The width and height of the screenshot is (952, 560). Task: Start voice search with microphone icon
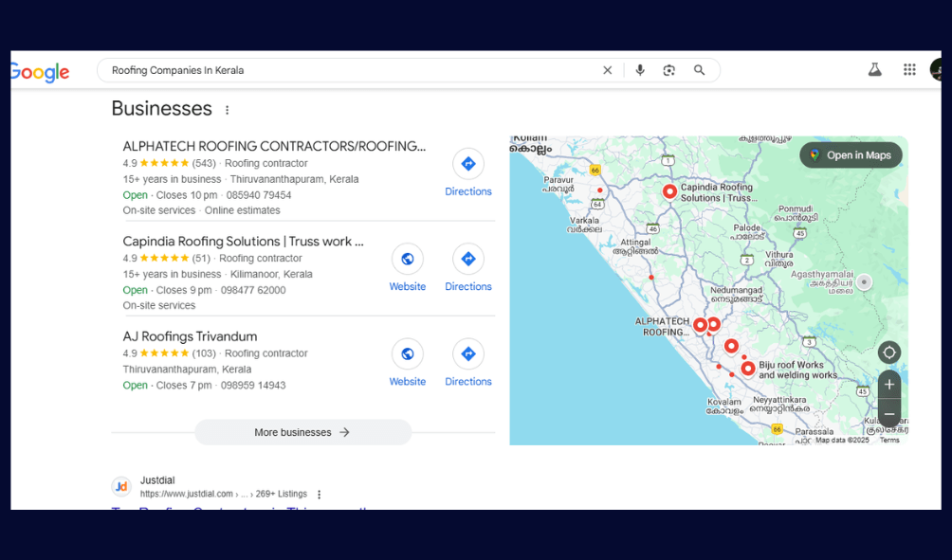[x=640, y=70]
